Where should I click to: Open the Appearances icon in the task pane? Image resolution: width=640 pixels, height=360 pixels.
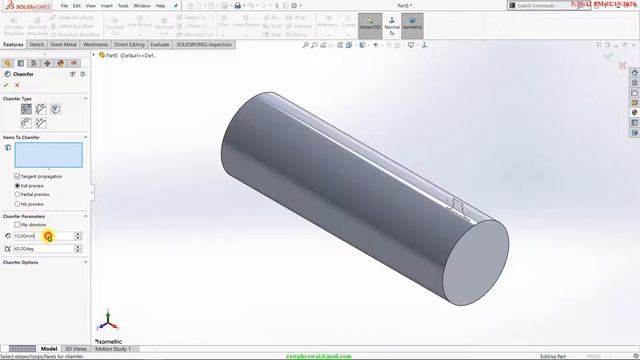point(634,113)
